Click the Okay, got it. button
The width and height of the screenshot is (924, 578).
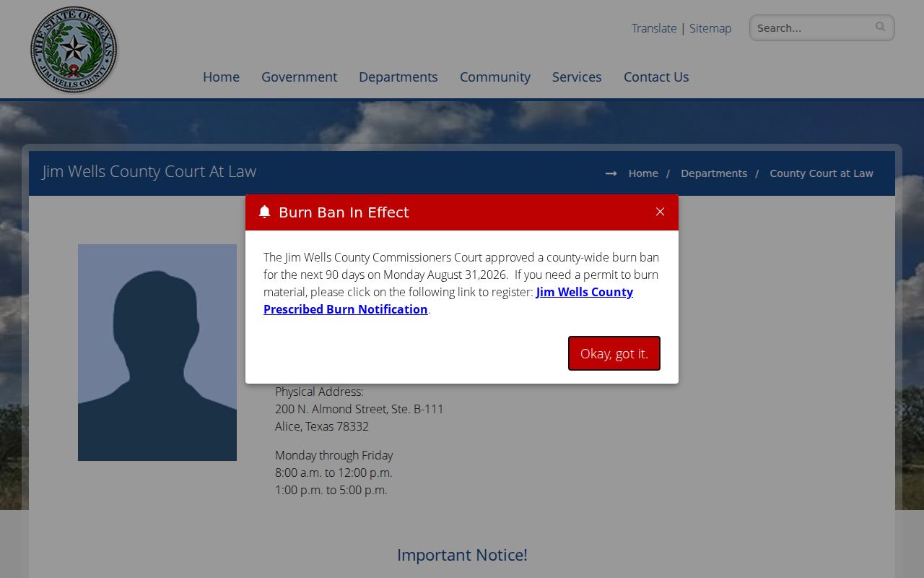tap(614, 353)
